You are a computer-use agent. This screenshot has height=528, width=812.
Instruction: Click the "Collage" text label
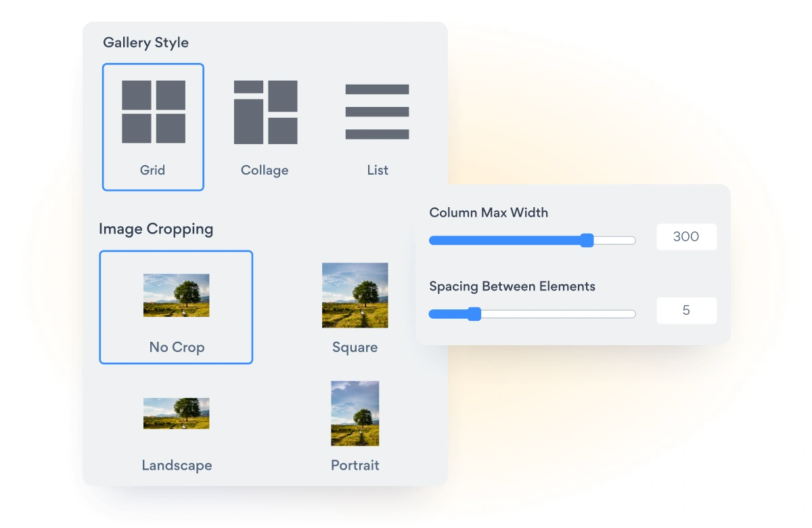click(265, 170)
